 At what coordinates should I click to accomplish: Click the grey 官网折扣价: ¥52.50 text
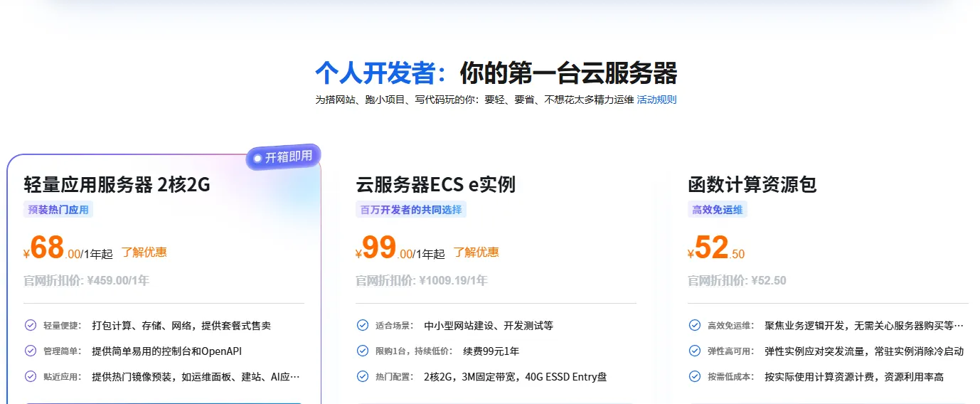737,280
